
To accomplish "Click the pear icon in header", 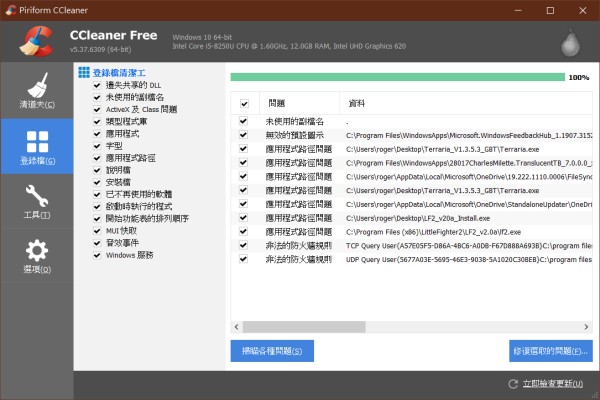I will click(x=570, y=42).
